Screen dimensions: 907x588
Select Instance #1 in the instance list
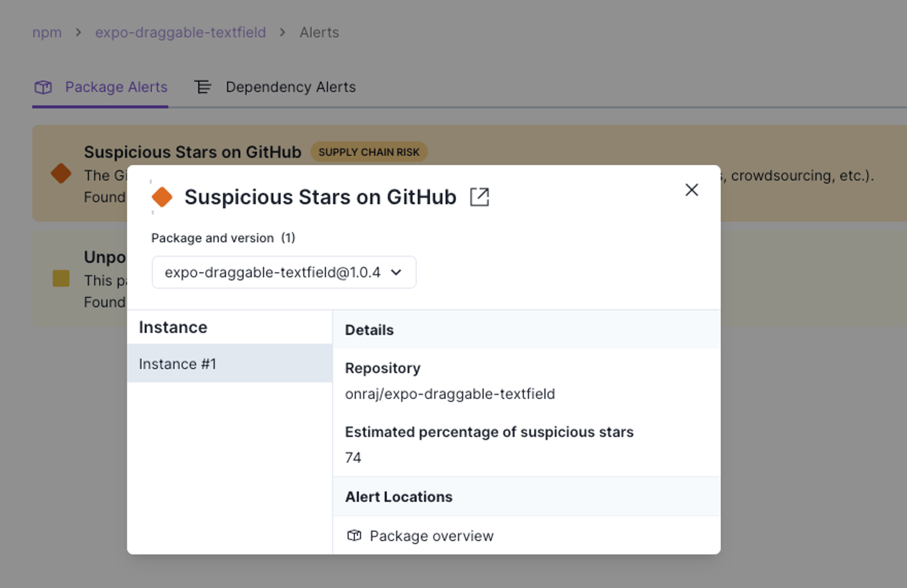tap(230, 364)
